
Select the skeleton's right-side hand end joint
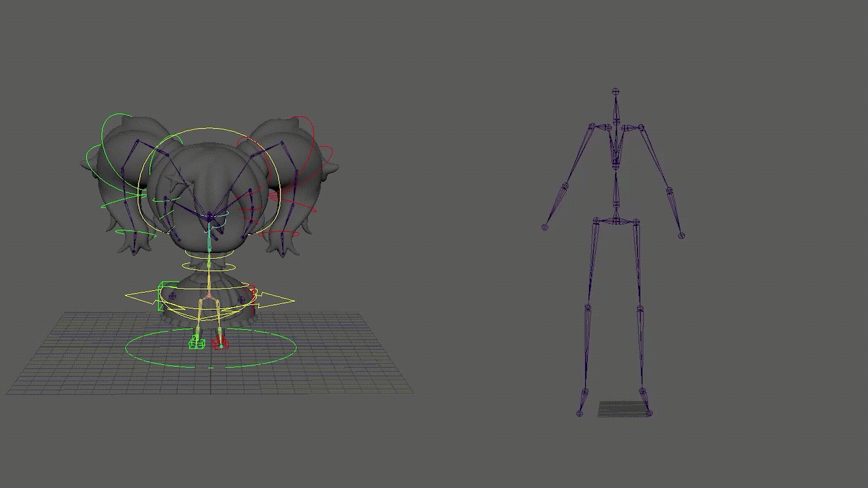[682, 235]
